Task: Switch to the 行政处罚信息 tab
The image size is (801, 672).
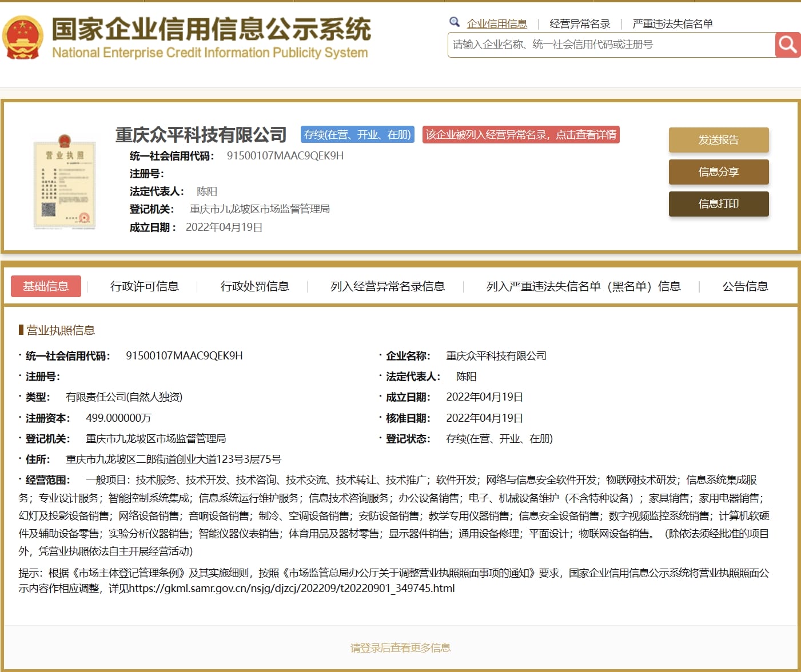Action: (x=254, y=286)
